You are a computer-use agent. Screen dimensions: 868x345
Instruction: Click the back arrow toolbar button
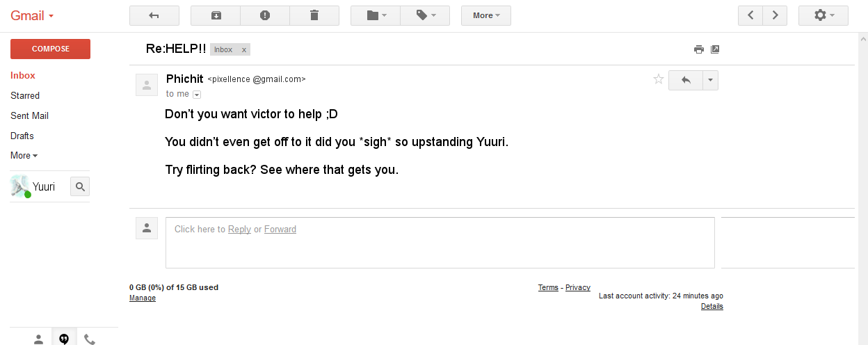[154, 15]
